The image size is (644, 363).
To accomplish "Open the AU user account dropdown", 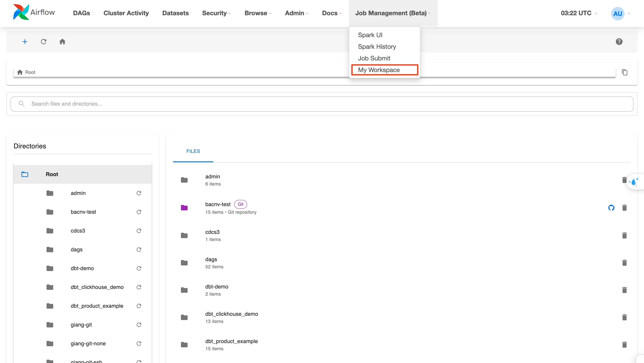I will pyautogui.click(x=621, y=13).
